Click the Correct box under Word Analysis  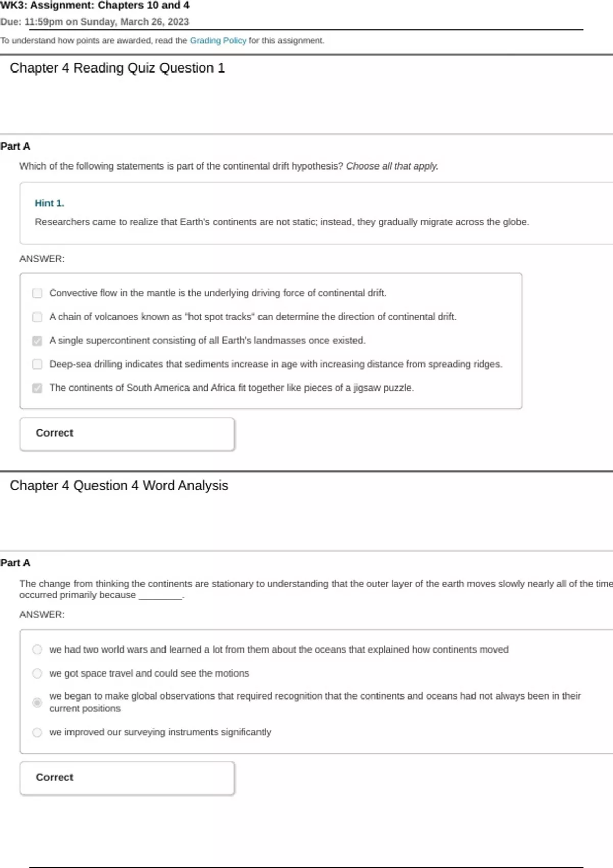127,778
